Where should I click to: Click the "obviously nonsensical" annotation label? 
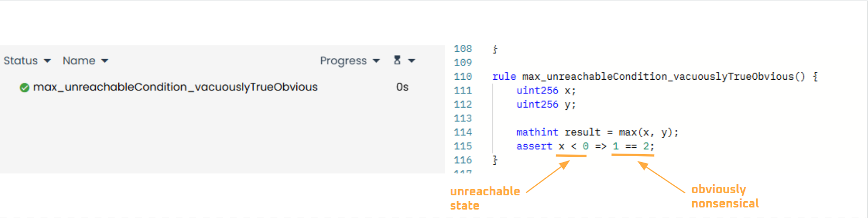(724, 196)
